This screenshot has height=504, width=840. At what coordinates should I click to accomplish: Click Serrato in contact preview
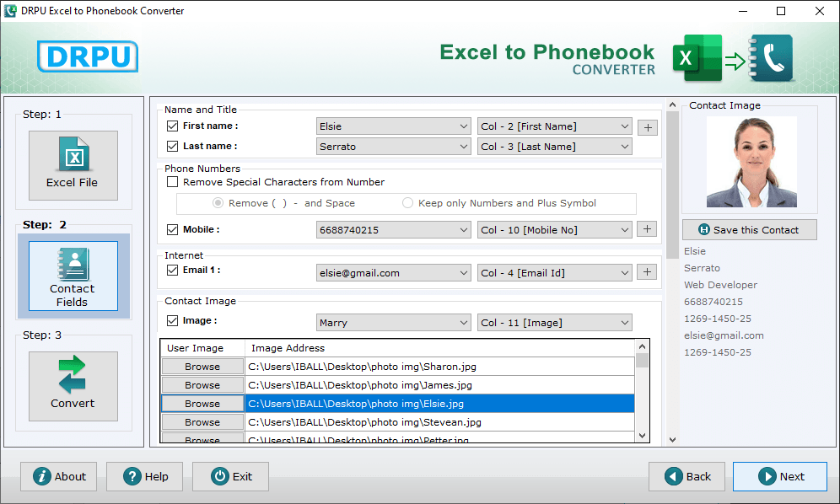(702, 268)
